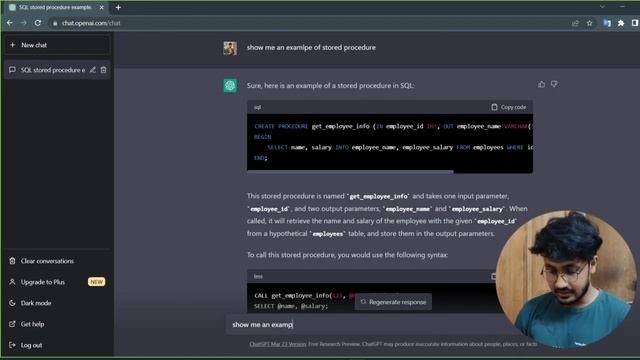
Task: Delete the SQL stored procedure chat
Action: (x=104, y=70)
